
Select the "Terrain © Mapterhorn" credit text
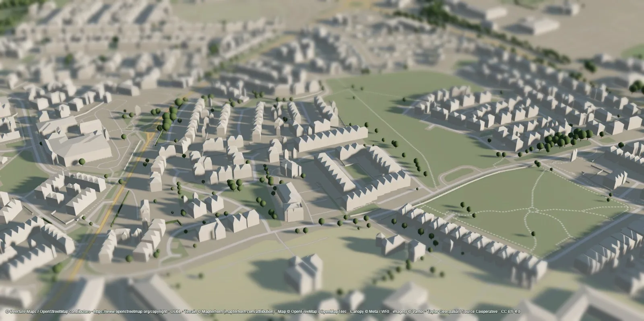pyautogui.click(x=203, y=312)
